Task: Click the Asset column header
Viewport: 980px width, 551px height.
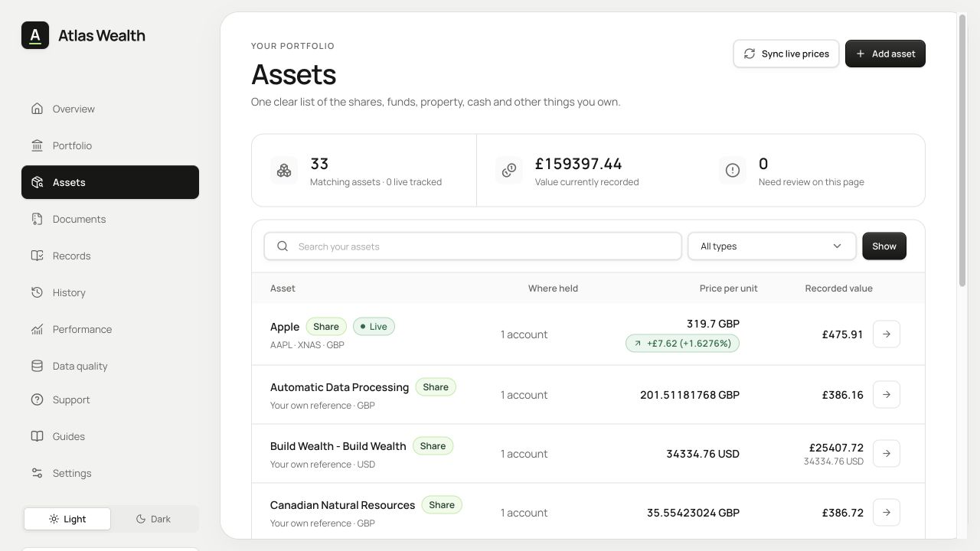Action: [x=283, y=289]
